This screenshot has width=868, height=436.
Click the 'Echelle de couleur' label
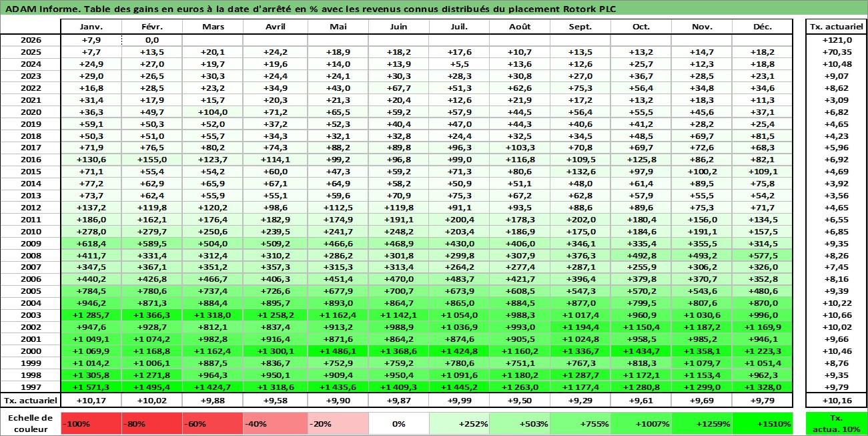[30, 423]
